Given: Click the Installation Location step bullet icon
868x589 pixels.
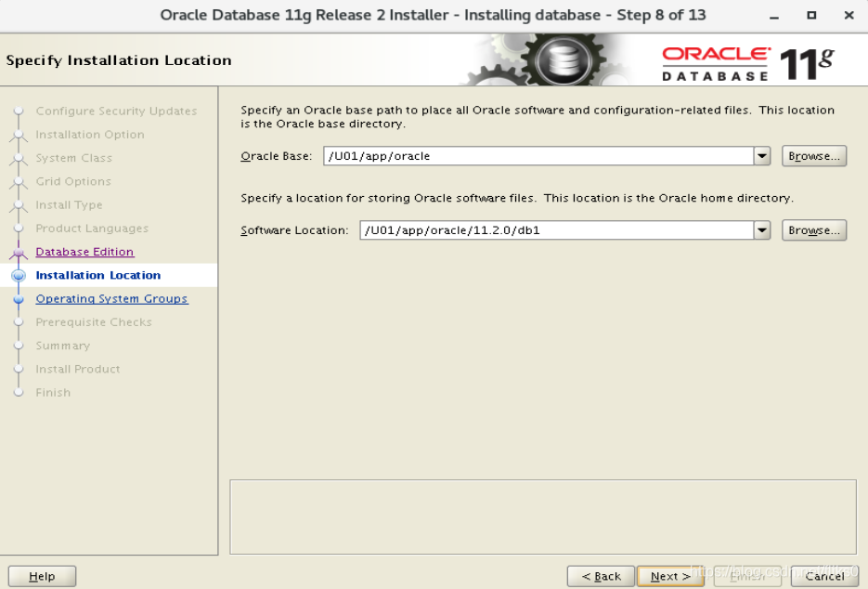Looking at the screenshot, I should click(x=19, y=275).
